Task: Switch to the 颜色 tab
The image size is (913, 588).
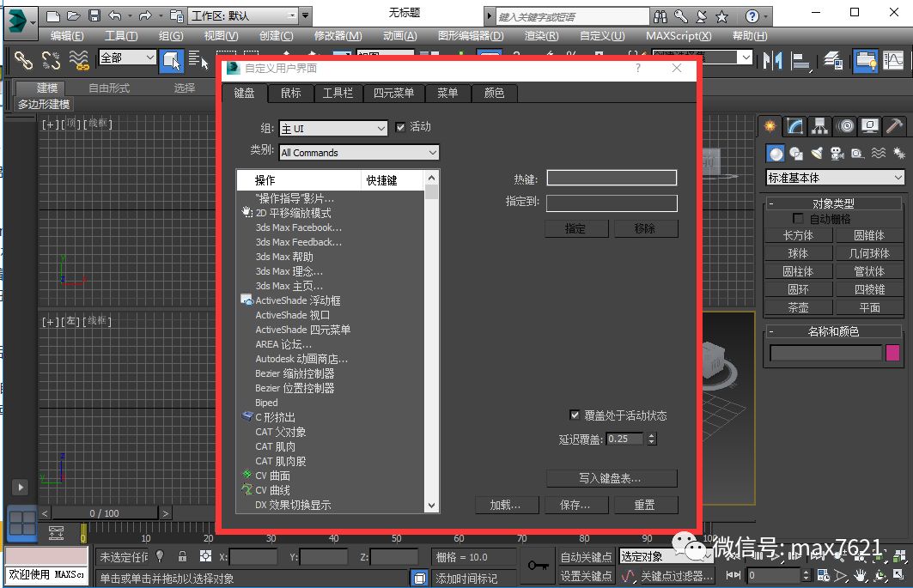Action: tap(494, 94)
